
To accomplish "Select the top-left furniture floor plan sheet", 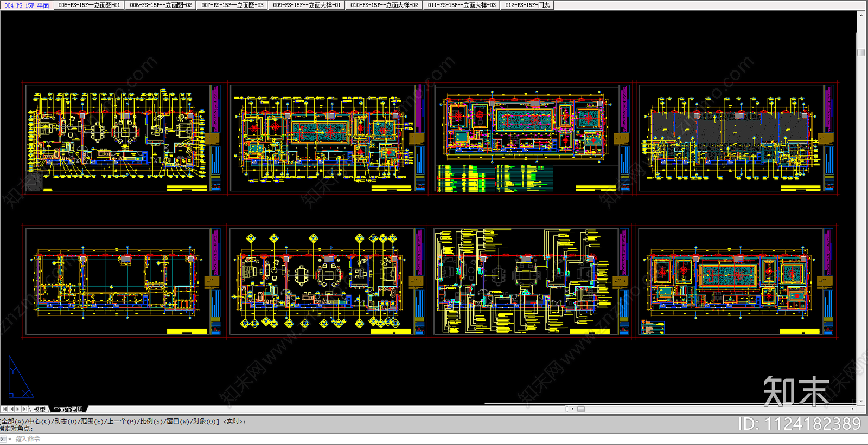I will point(123,138).
